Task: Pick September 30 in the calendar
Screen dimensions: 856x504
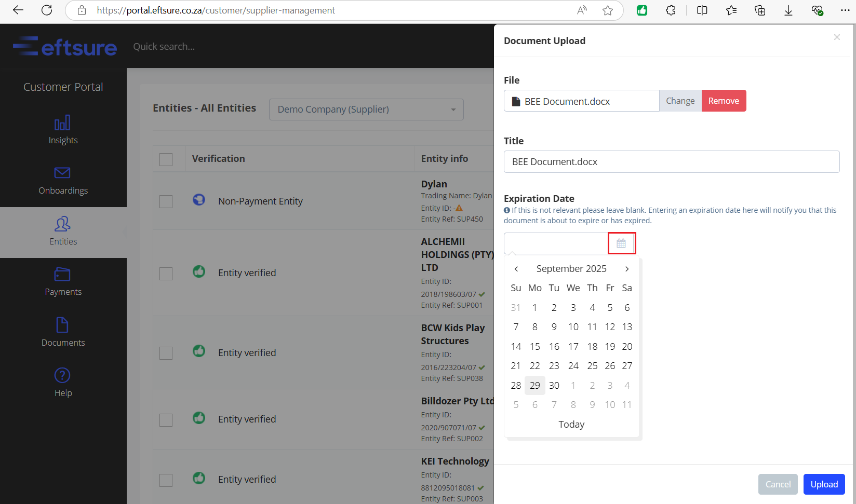Action: [x=554, y=386]
